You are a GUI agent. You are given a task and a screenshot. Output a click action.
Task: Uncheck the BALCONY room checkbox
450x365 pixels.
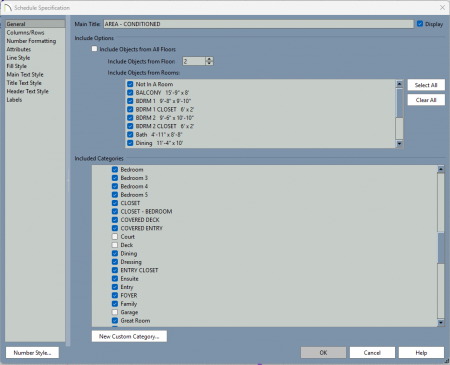click(130, 92)
